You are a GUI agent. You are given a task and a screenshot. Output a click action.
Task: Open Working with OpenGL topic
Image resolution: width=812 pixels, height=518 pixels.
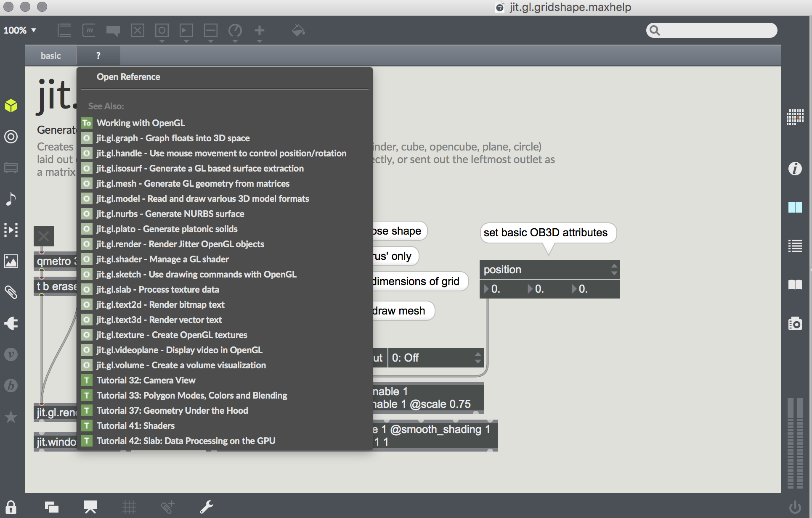point(225,123)
